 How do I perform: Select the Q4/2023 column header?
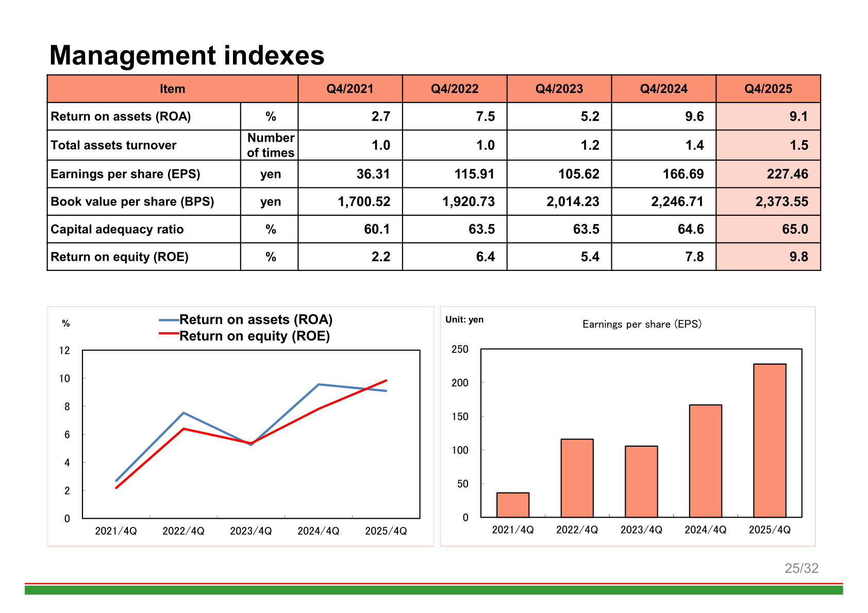tap(559, 89)
